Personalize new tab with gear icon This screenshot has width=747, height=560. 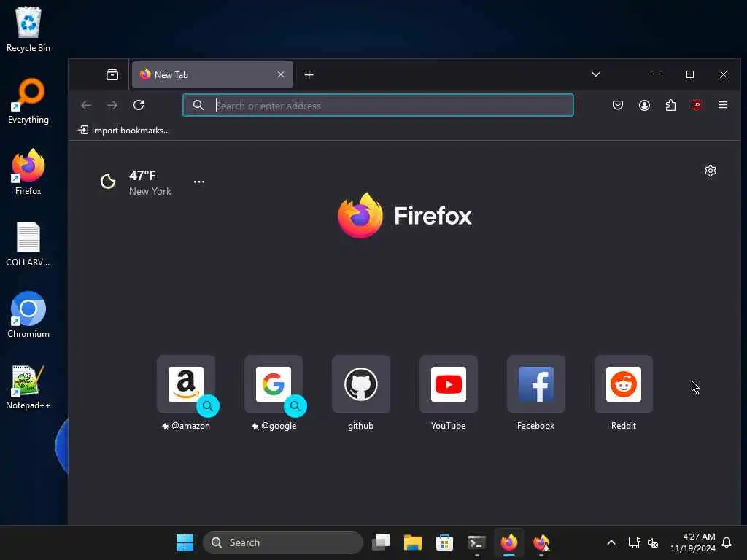click(x=711, y=171)
